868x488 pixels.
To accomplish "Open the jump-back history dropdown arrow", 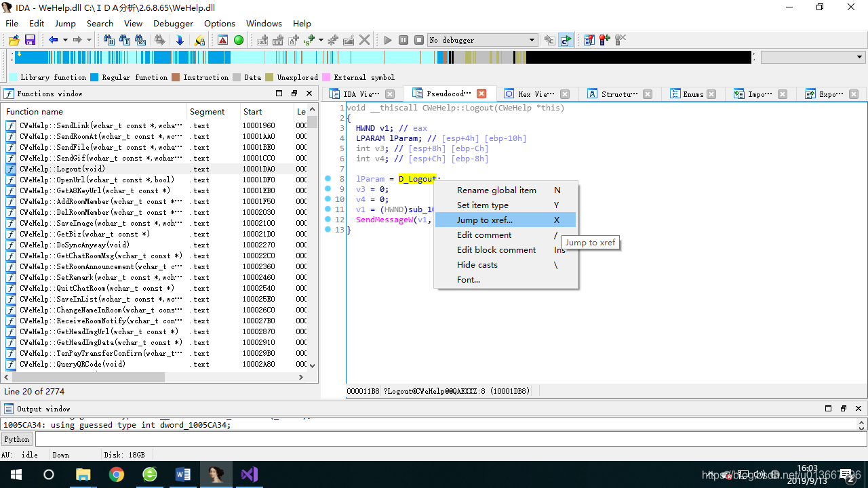I will click(65, 40).
